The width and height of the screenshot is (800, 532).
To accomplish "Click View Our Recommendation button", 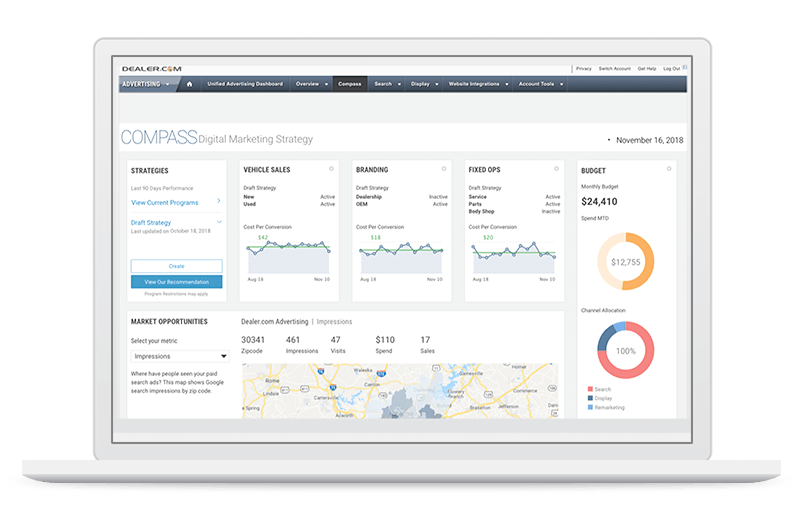I will click(x=177, y=282).
